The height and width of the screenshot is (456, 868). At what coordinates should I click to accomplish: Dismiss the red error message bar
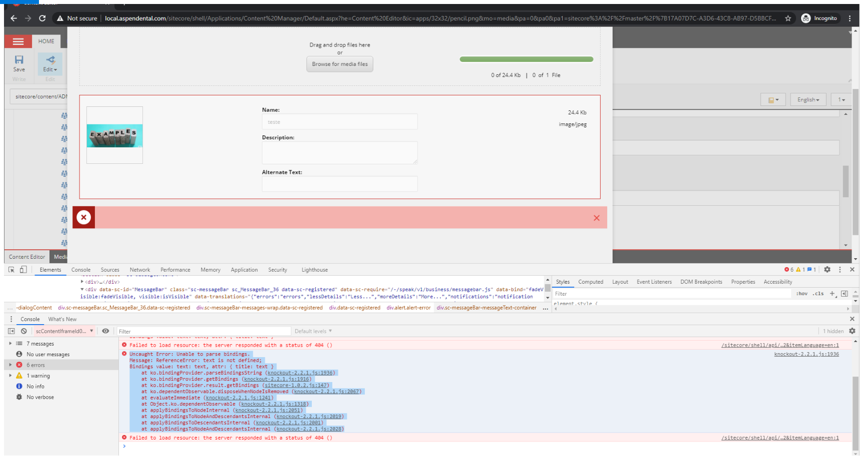596,218
